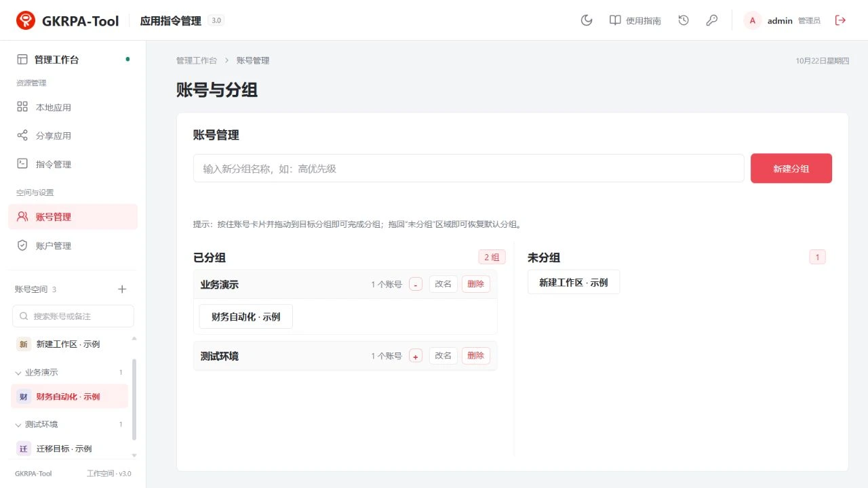868x488 pixels.
Task: Rename the 测试环境 group
Action: tap(443, 356)
